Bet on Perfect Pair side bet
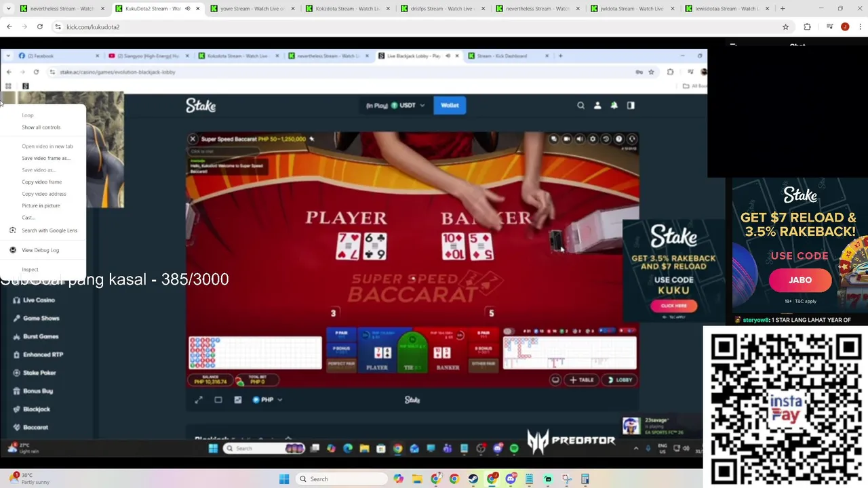The image size is (868, 488). tap(341, 364)
